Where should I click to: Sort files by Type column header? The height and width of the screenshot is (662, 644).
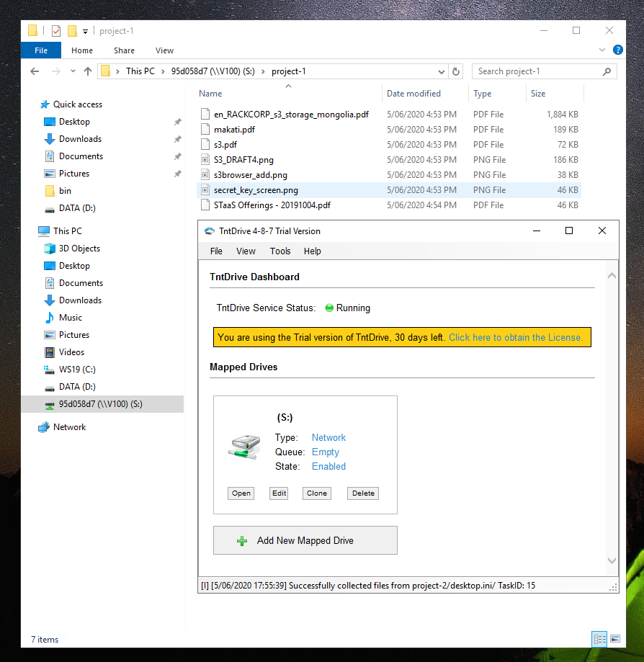497,94
